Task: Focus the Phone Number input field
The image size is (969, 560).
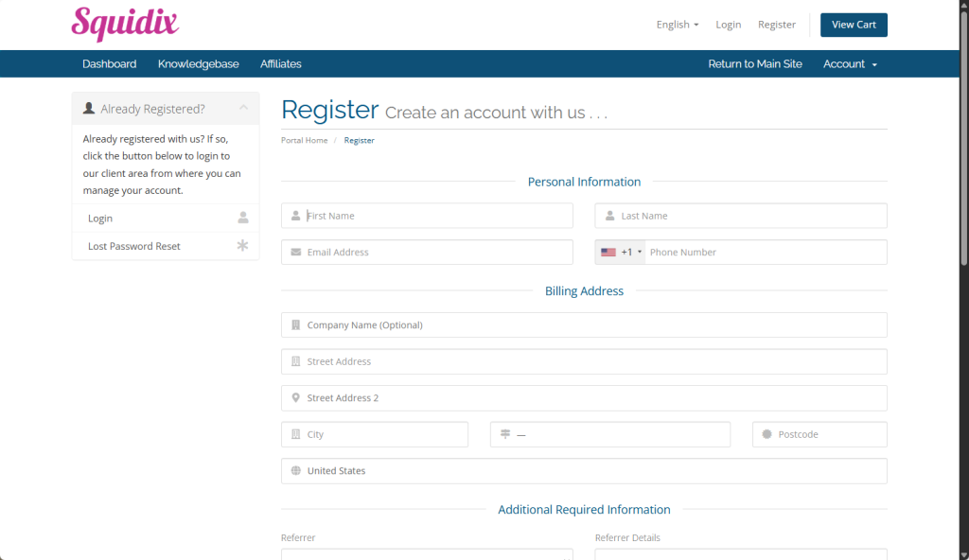Action: pyautogui.click(x=765, y=253)
